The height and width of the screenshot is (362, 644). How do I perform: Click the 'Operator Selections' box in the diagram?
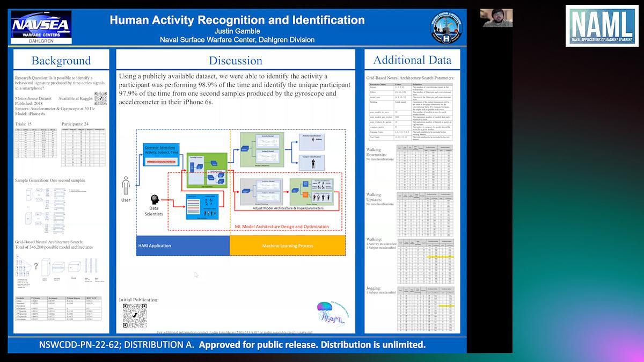coord(162,155)
